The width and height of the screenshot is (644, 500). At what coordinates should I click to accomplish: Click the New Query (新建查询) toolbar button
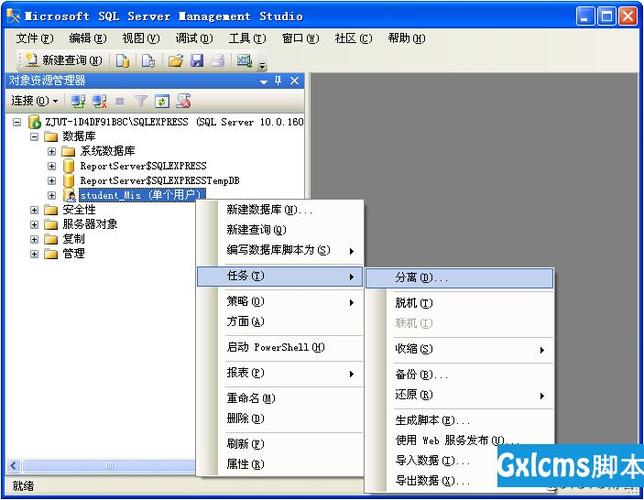pyautogui.click(x=64, y=61)
